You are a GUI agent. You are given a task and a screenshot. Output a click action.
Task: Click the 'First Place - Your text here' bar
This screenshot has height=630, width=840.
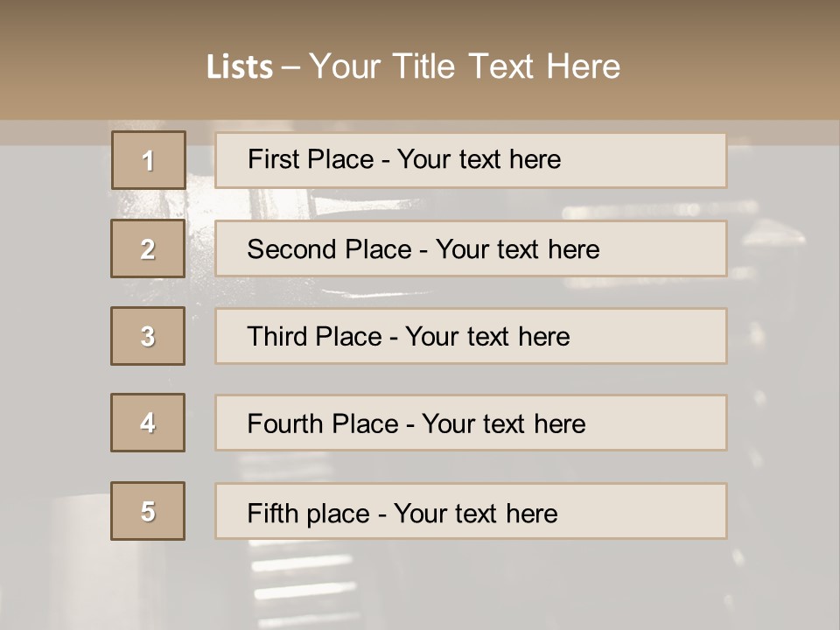(x=471, y=161)
